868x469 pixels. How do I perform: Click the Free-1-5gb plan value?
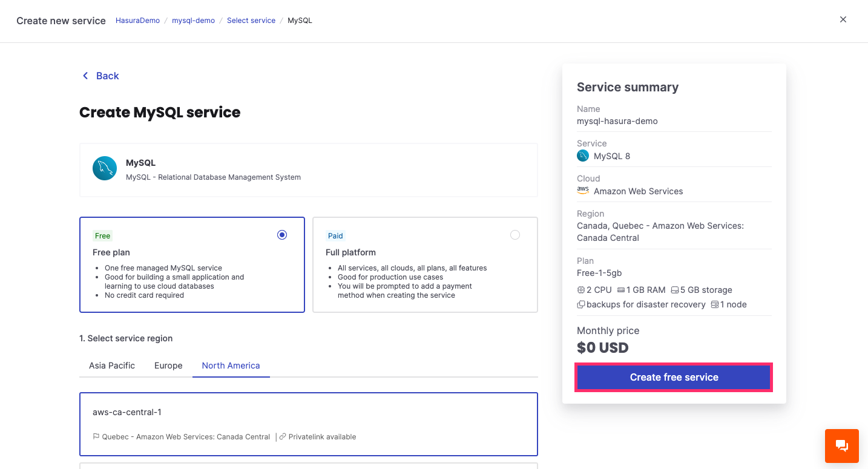pyautogui.click(x=599, y=273)
